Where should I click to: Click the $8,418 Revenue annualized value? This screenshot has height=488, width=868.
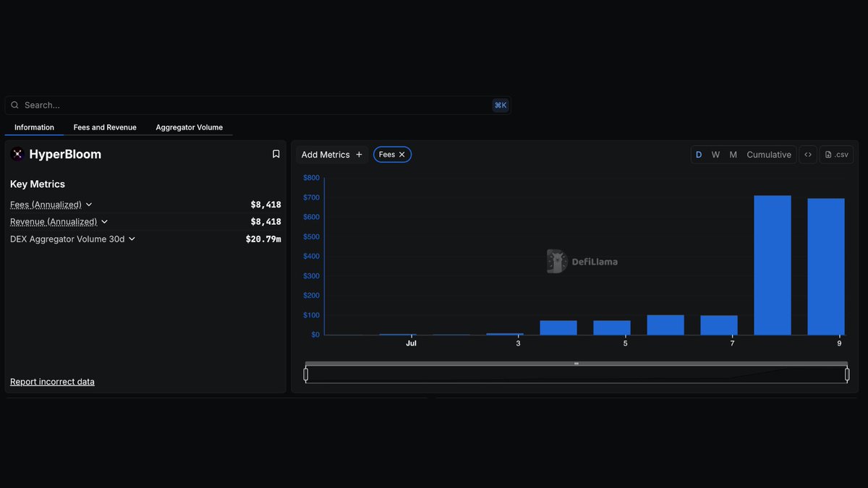265,222
